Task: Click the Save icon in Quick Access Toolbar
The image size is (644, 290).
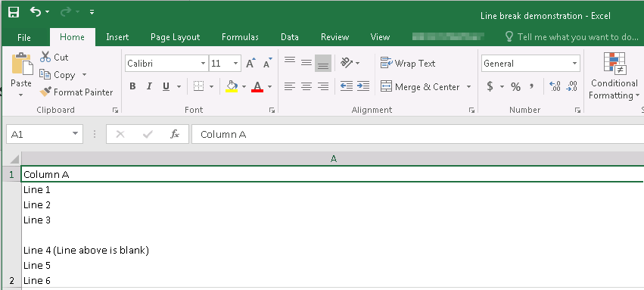Action: [x=14, y=12]
